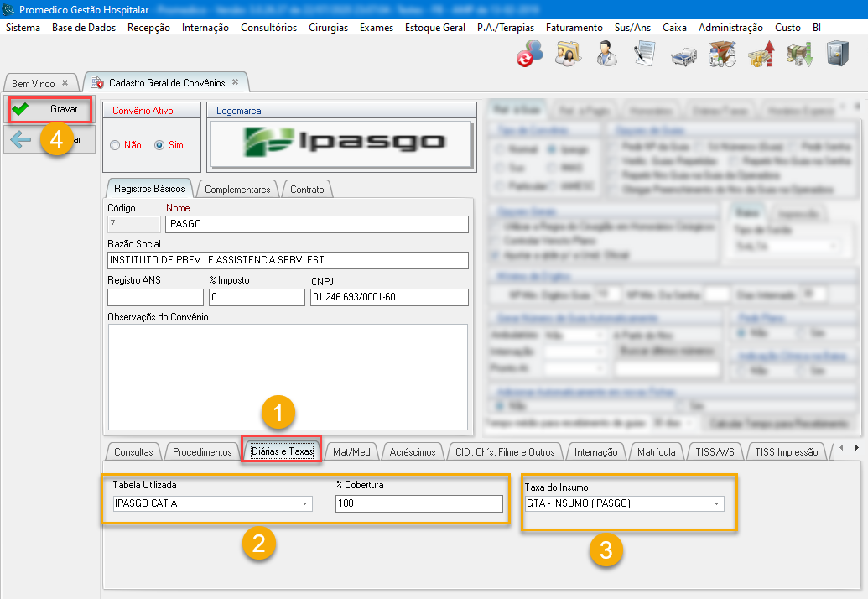Image resolution: width=868 pixels, height=599 pixels.
Task: Open the Faturamento menu
Action: [x=574, y=28]
